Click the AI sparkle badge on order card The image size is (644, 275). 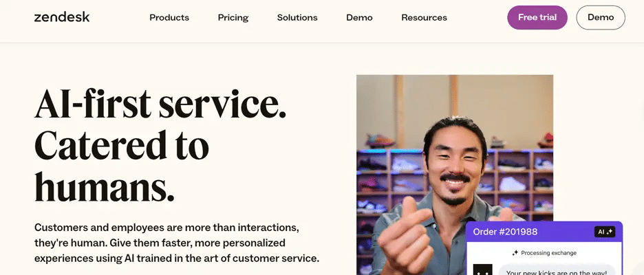tap(605, 232)
